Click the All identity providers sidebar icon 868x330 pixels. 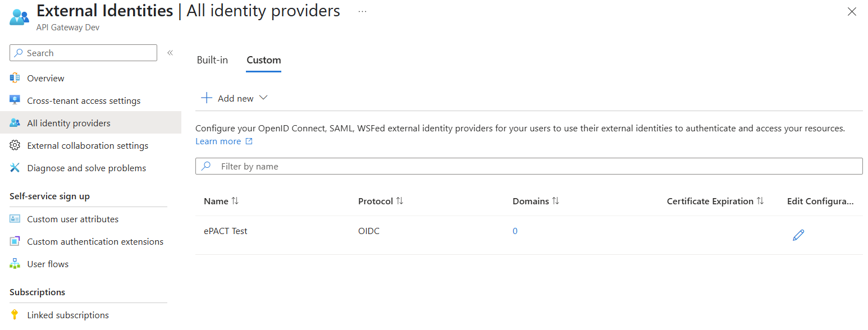(x=16, y=122)
